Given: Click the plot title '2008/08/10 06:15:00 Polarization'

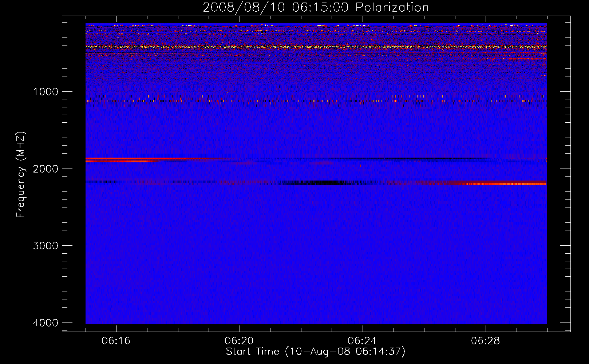Looking at the screenshot, I should pos(316,7).
